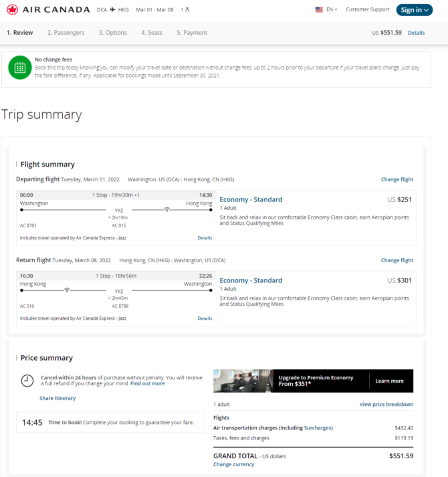Click Learn more on Premium Economy banner
Viewport: 448px width, 477px height.
click(389, 381)
